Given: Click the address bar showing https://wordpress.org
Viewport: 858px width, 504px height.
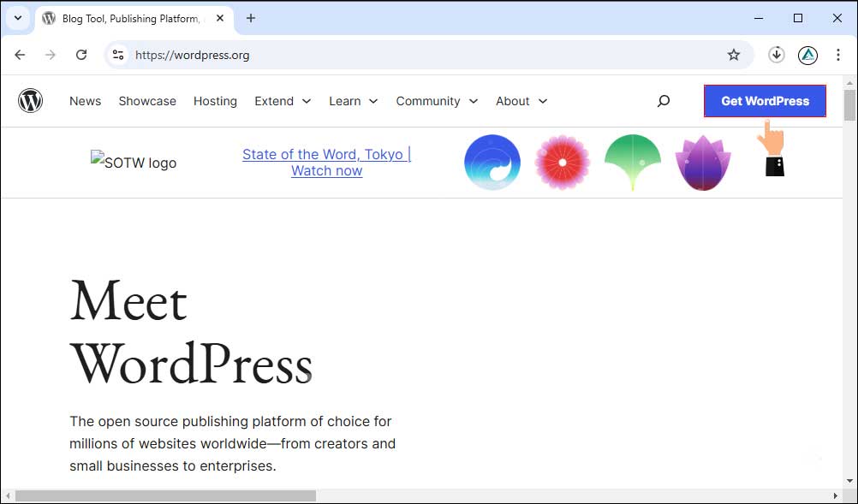Looking at the screenshot, I should (430, 55).
